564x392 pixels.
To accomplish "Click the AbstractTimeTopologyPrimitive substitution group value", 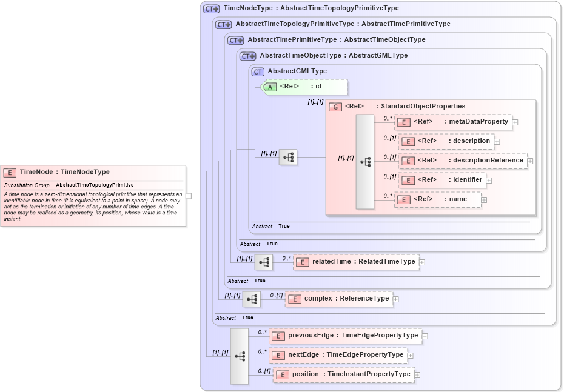I will (95, 185).
